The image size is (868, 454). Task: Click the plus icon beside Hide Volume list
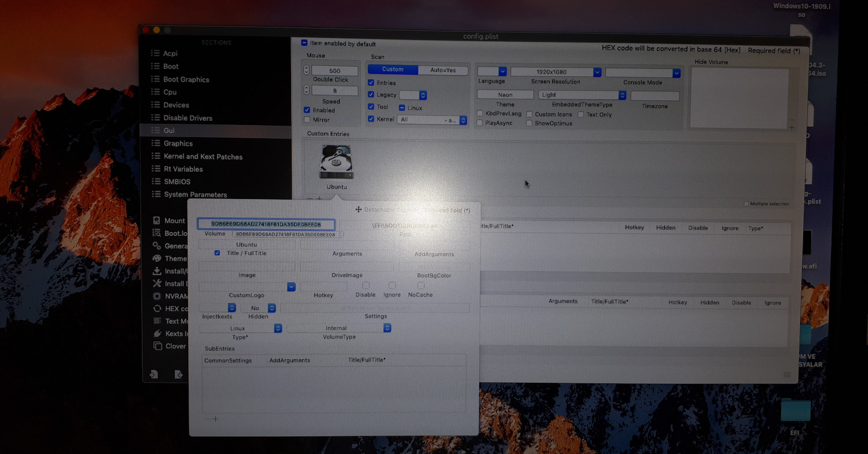(792, 127)
